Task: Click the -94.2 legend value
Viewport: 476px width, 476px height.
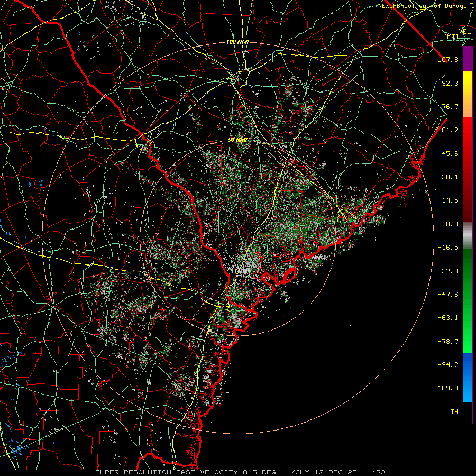Action: 448,364
